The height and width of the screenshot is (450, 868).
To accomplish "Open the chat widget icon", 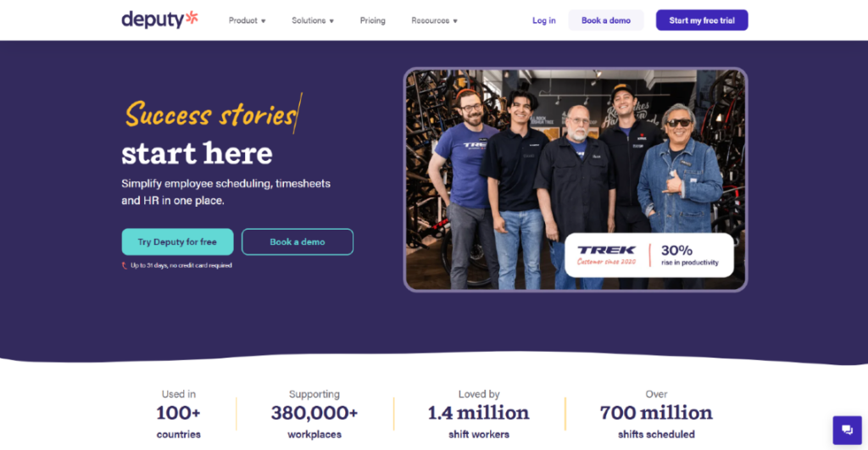I will pyautogui.click(x=847, y=430).
